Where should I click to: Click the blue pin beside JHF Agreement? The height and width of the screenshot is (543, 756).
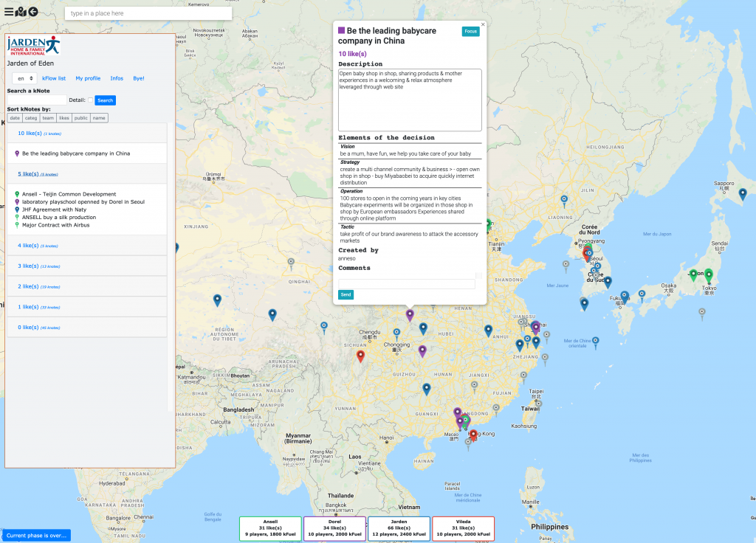pyautogui.click(x=17, y=210)
